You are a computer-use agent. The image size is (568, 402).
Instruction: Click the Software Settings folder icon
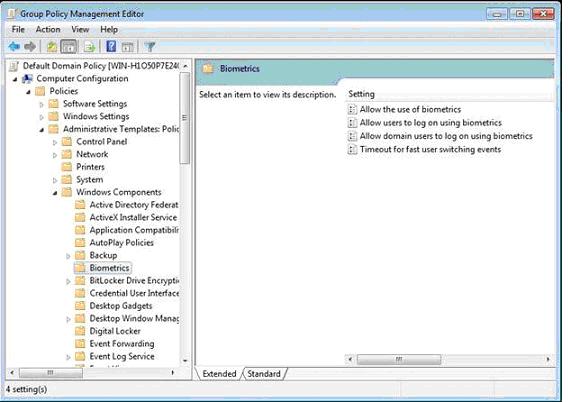(x=54, y=104)
